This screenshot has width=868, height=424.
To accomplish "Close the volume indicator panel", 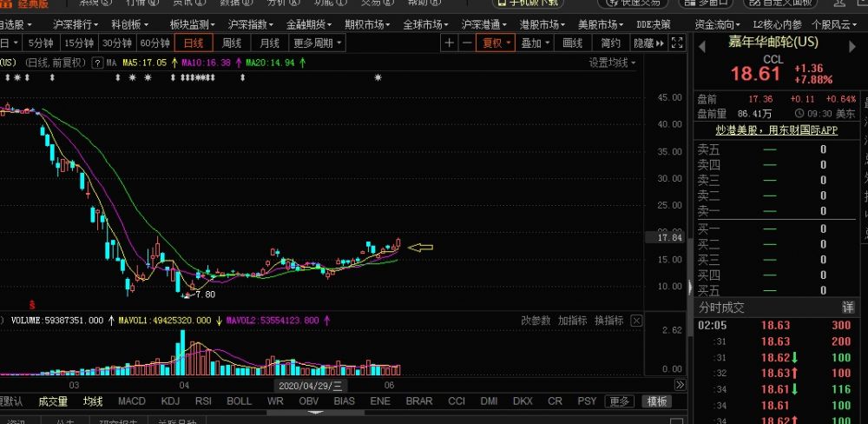I will tap(637, 321).
